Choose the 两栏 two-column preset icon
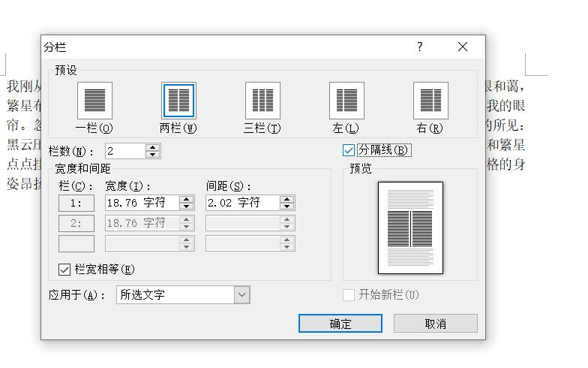The image size is (588, 368). 178,101
